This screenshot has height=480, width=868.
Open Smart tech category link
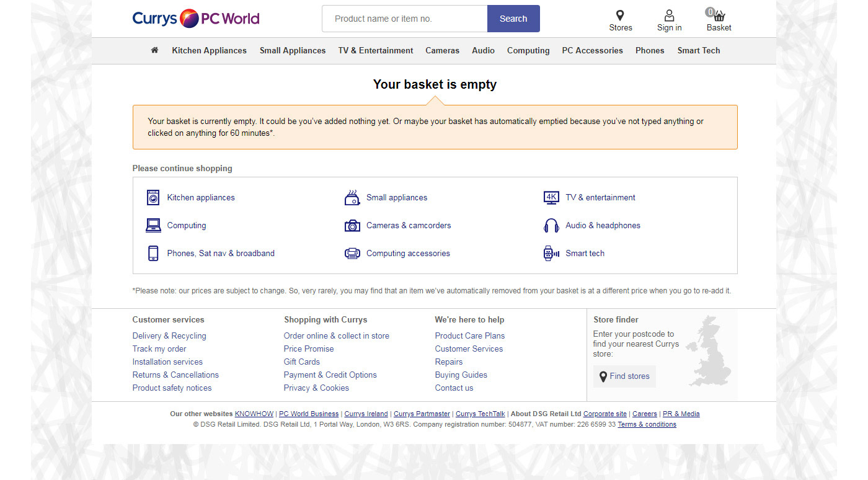[x=585, y=254]
